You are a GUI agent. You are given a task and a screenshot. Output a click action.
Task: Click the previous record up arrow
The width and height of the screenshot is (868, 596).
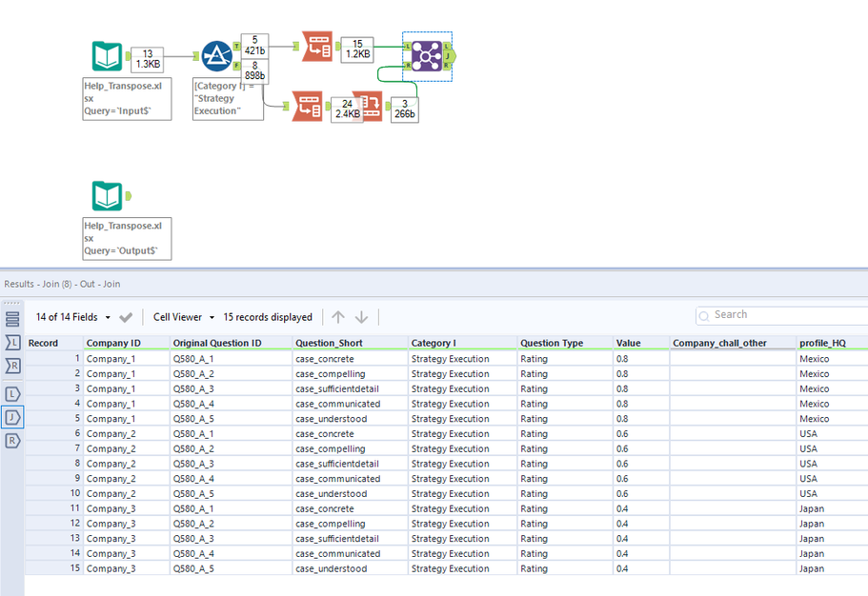[x=337, y=317]
